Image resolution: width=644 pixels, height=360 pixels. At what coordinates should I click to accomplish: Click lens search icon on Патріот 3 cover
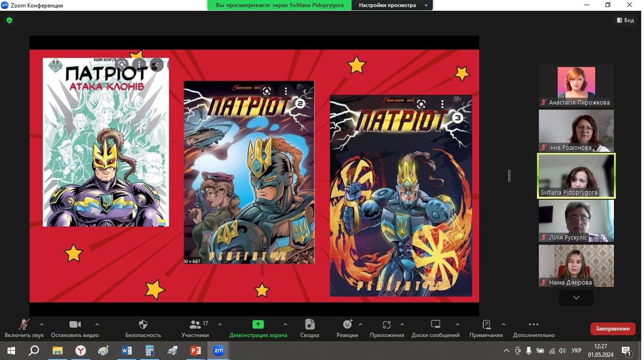[421, 104]
